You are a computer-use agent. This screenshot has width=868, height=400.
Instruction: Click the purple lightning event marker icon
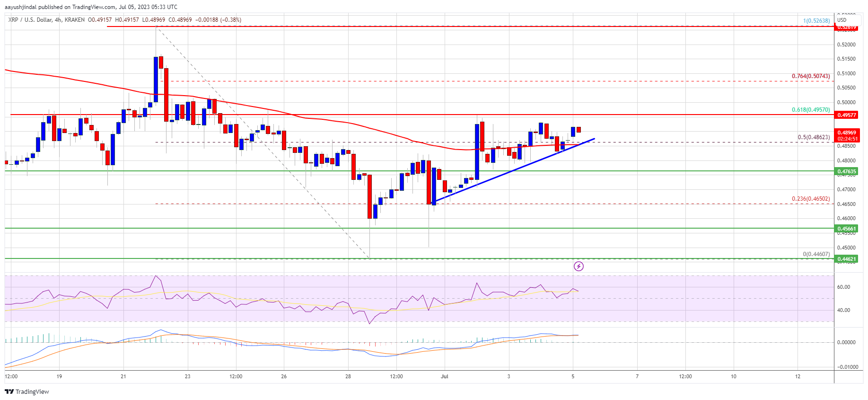tap(579, 267)
